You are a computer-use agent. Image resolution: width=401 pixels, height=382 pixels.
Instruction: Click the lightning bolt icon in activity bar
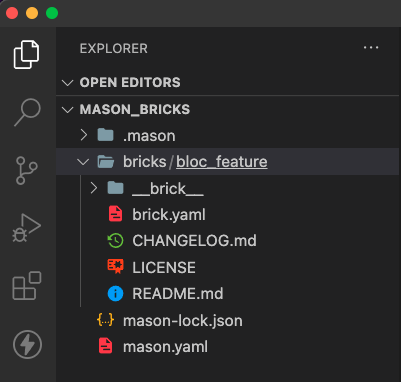tap(27, 344)
